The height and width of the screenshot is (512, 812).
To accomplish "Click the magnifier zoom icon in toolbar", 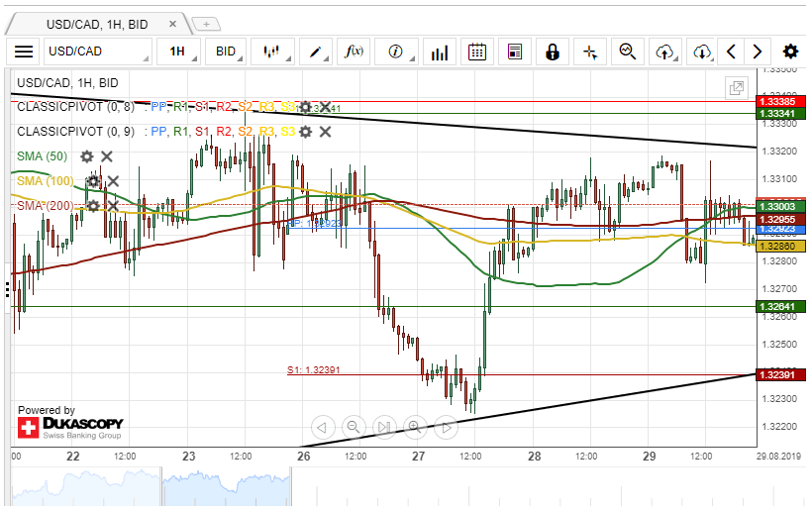I will coord(627,51).
